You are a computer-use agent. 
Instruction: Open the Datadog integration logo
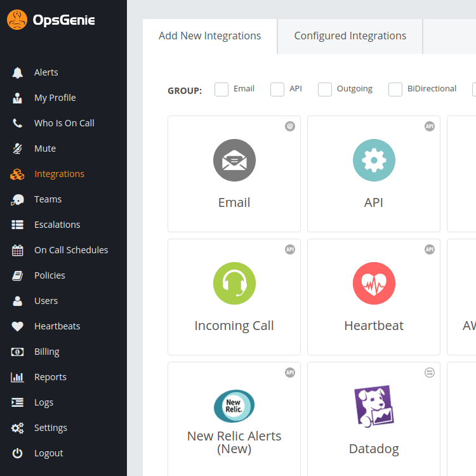tap(374, 406)
